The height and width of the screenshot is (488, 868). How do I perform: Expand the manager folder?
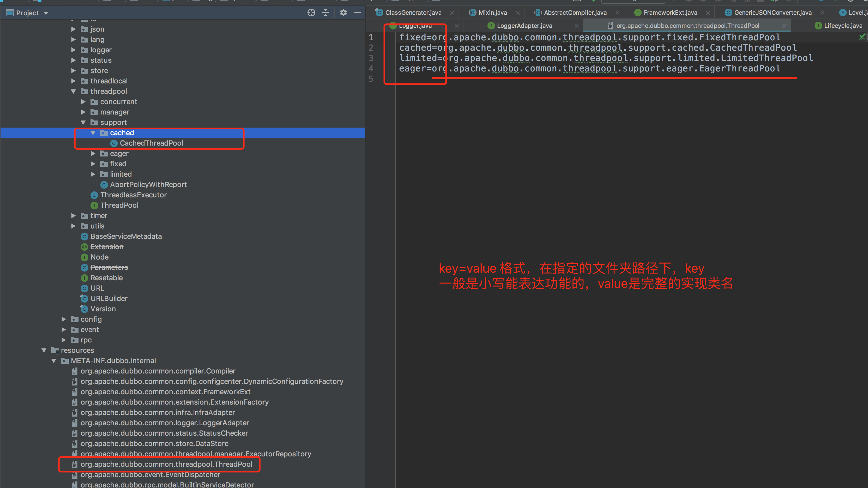(x=83, y=112)
